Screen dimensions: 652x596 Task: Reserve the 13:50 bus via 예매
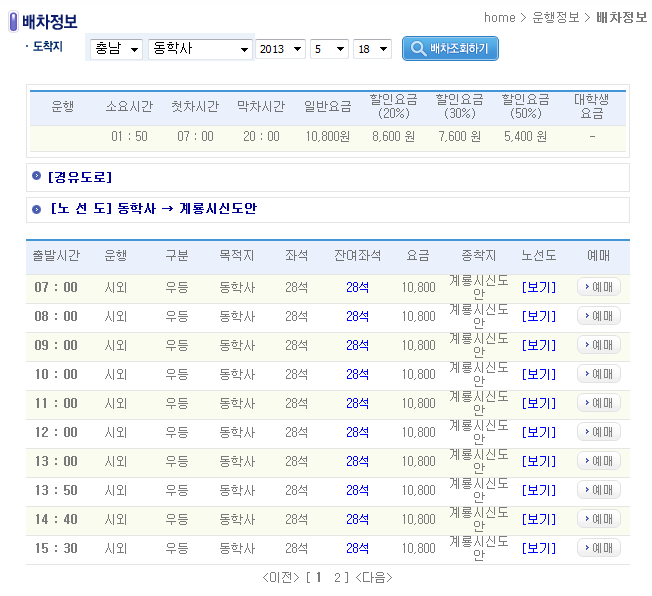pos(598,490)
